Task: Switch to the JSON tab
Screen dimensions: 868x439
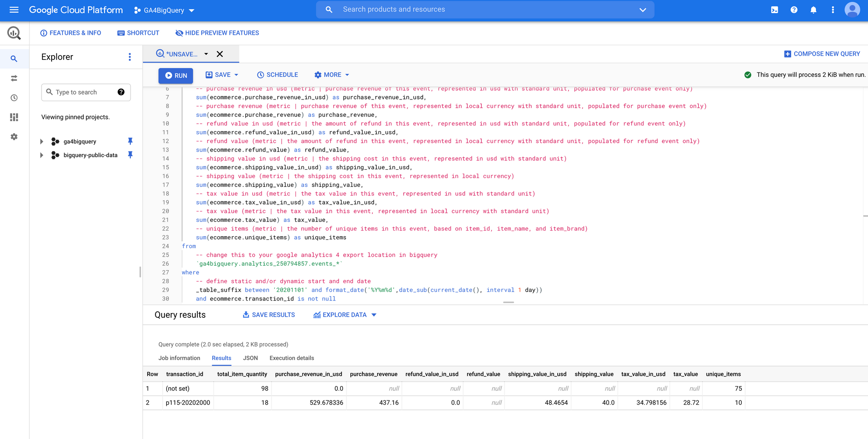Action: coord(250,358)
